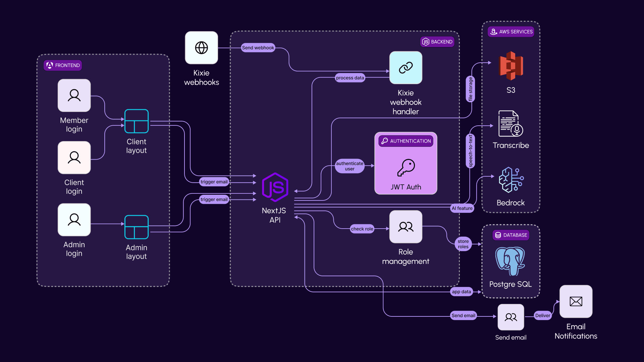Click the Role management users icon

pos(406,227)
